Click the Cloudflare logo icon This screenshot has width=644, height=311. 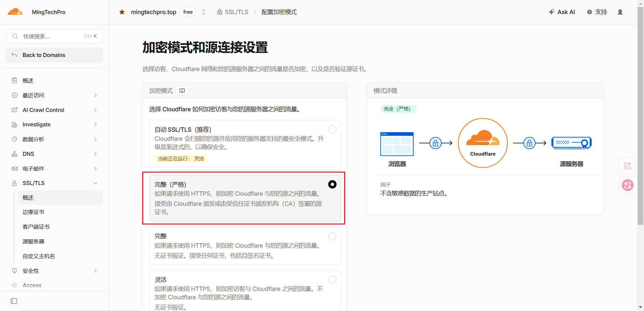click(x=15, y=12)
